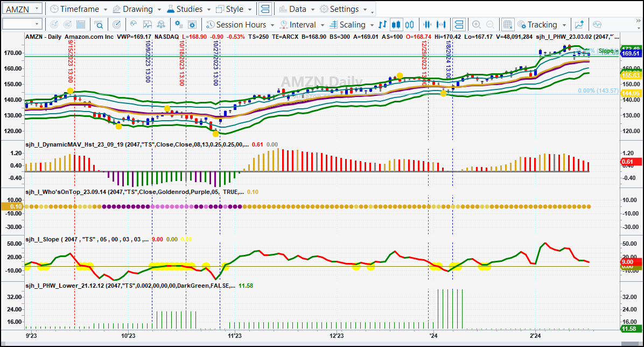
Task: Expand the Tracking dropdown arrow
Action: pos(564,25)
